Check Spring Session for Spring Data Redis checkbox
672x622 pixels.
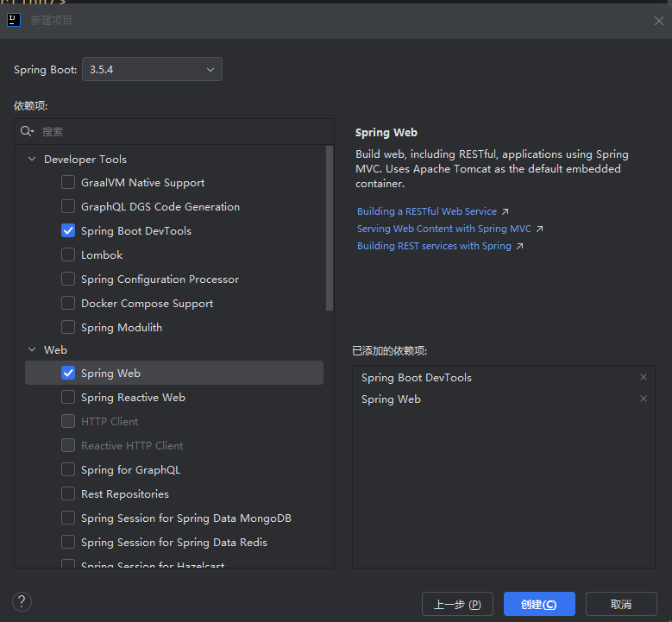point(68,542)
